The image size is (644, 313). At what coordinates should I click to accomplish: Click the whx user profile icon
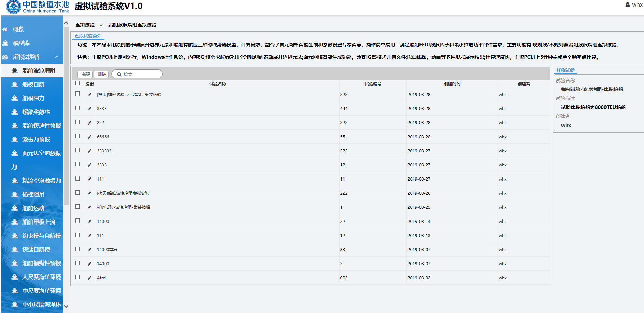coord(627,5)
